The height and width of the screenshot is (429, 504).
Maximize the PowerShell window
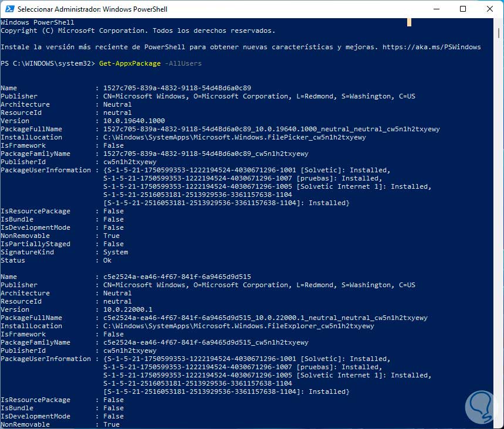pyautogui.click(x=463, y=9)
